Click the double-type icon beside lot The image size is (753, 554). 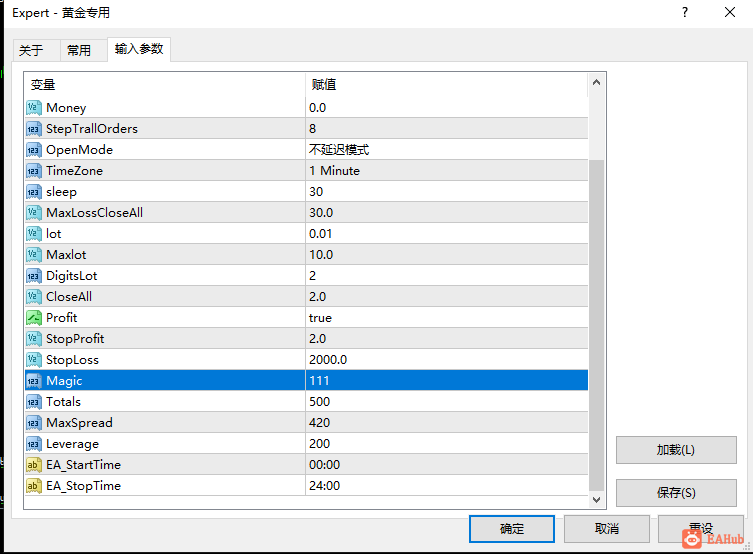34,234
